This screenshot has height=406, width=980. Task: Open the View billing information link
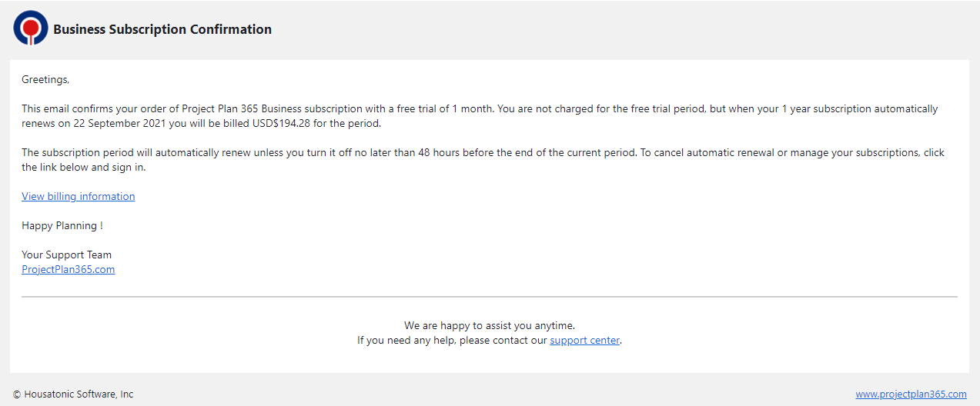78,196
